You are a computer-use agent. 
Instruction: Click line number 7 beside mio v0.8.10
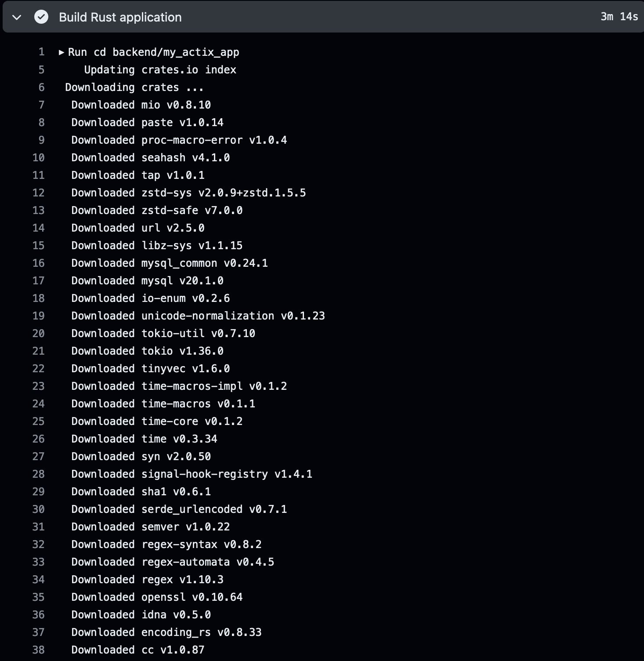[41, 105]
